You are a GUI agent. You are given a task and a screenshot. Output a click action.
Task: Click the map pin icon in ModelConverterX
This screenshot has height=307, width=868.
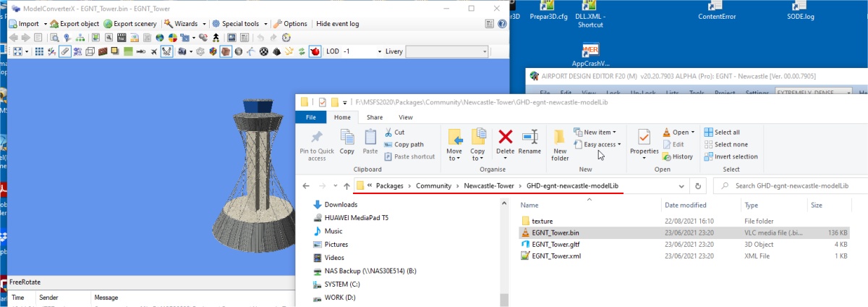point(67,38)
